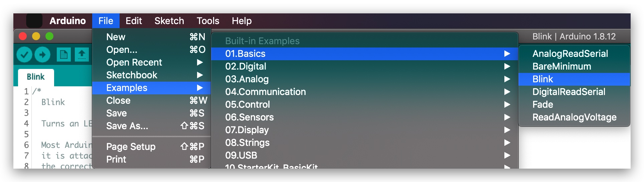This screenshot has width=644, height=182.
Task: Open the Tools menu
Action: tap(208, 21)
